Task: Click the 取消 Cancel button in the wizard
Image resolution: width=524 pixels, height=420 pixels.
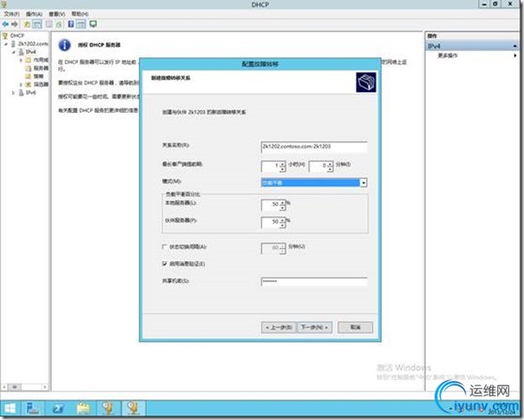Action: tap(355, 327)
